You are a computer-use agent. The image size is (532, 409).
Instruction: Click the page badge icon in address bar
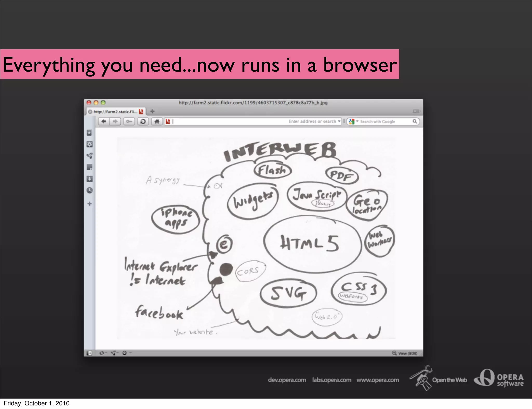point(168,121)
